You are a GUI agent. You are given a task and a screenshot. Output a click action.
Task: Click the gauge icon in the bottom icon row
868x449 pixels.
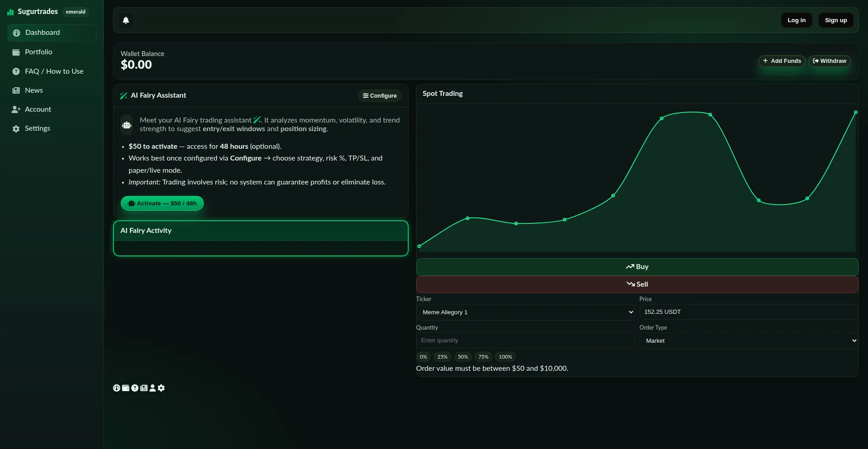tap(117, 388)
